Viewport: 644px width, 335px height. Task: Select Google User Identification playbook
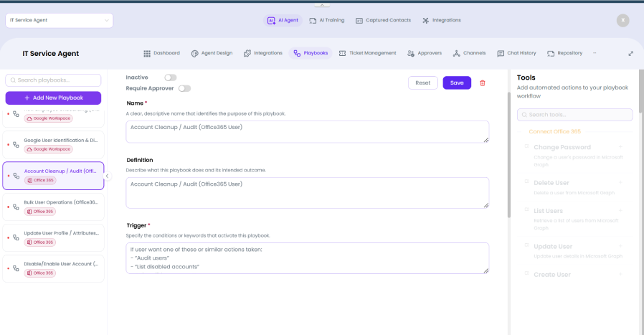tap(53, 145)
